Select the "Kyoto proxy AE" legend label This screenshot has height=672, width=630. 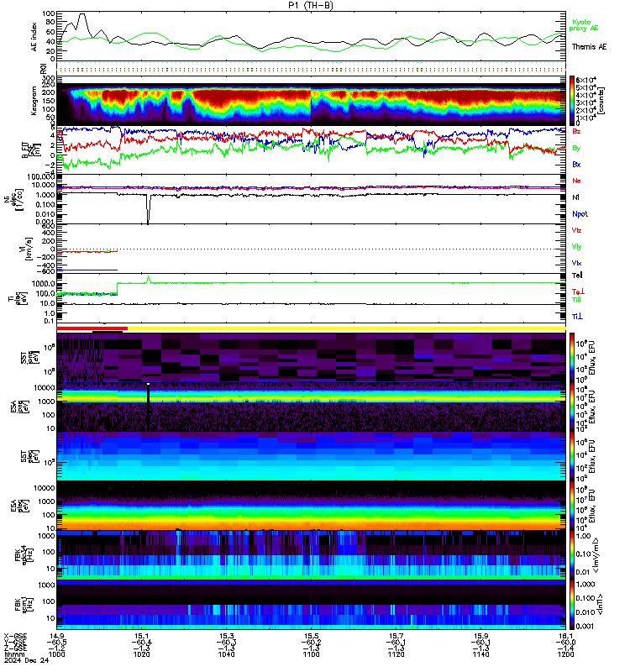(583, 25)
